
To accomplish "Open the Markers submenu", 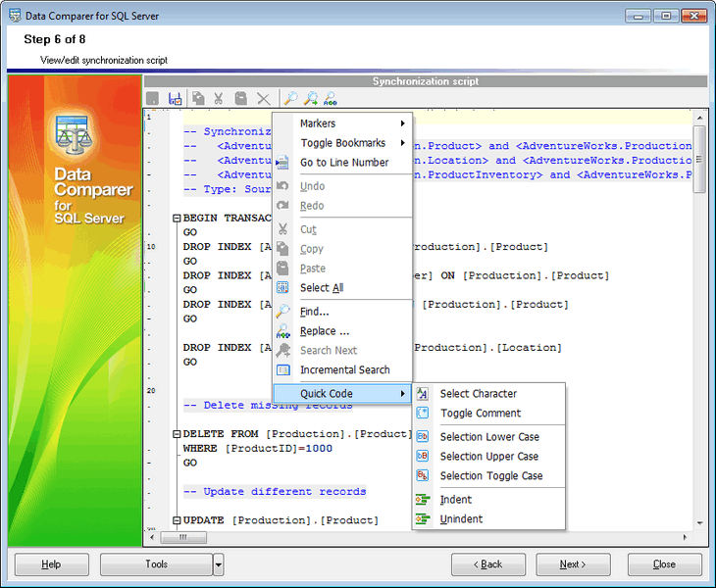I will tap(343, 123).
